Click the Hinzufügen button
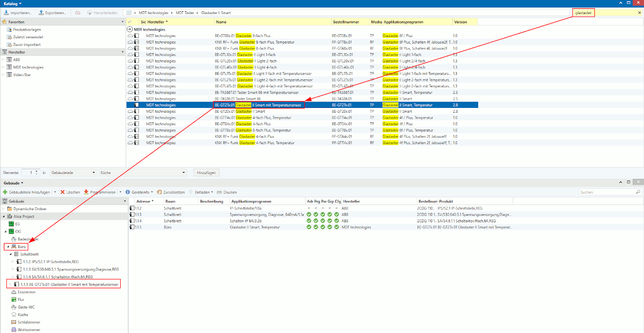 [206, 173]
